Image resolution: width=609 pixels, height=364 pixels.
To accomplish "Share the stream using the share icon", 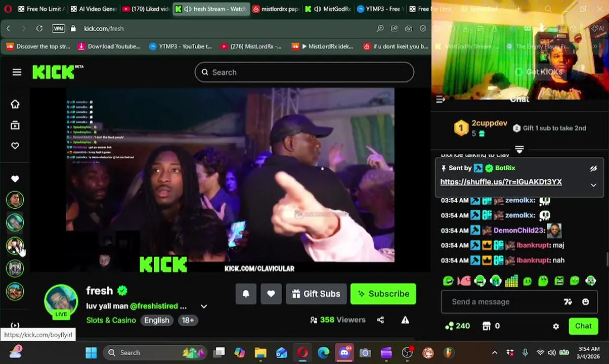I will pos(380,320).
